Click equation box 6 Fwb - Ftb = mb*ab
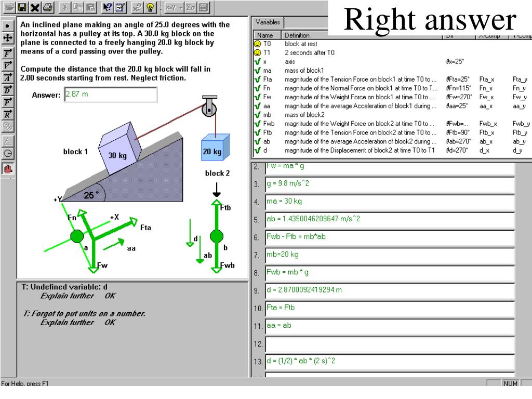532x399 pixels. click(x=390, y=238)
